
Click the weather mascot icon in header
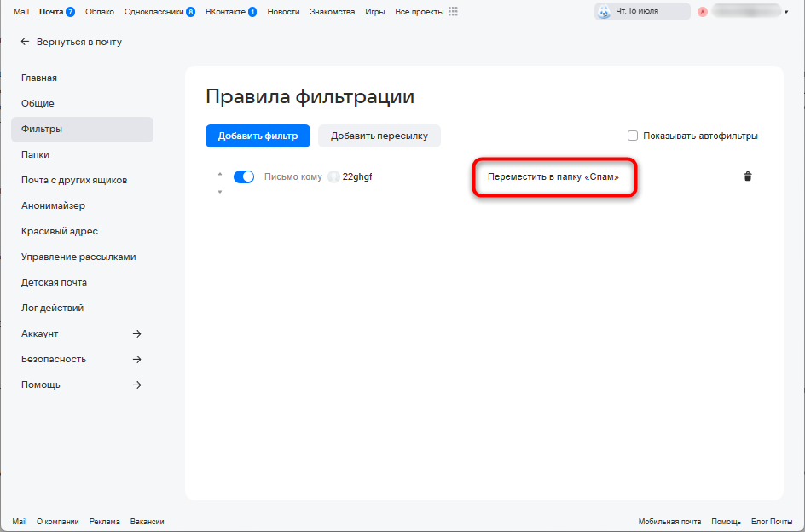605,11
